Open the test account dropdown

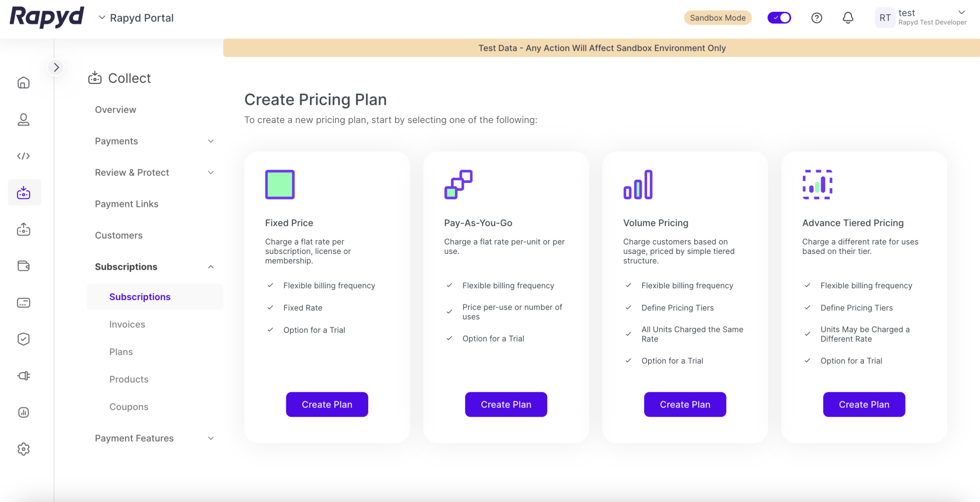[x=961, y=13]
